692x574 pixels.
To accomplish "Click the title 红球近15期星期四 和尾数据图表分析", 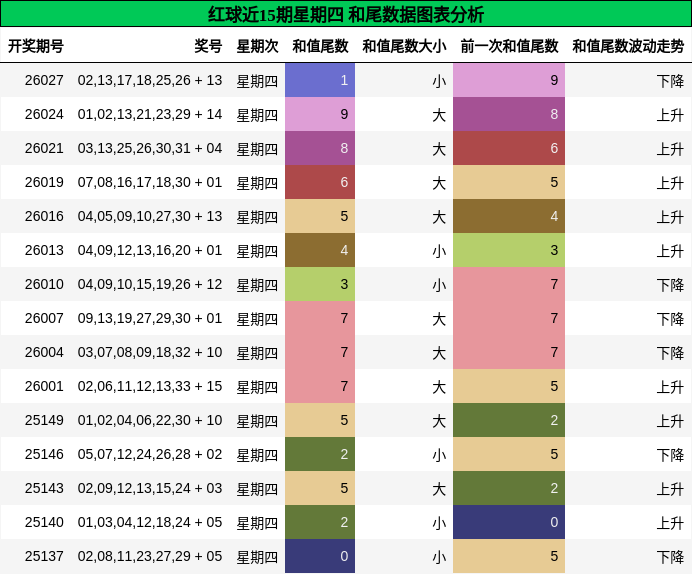I will click(346, 15).
